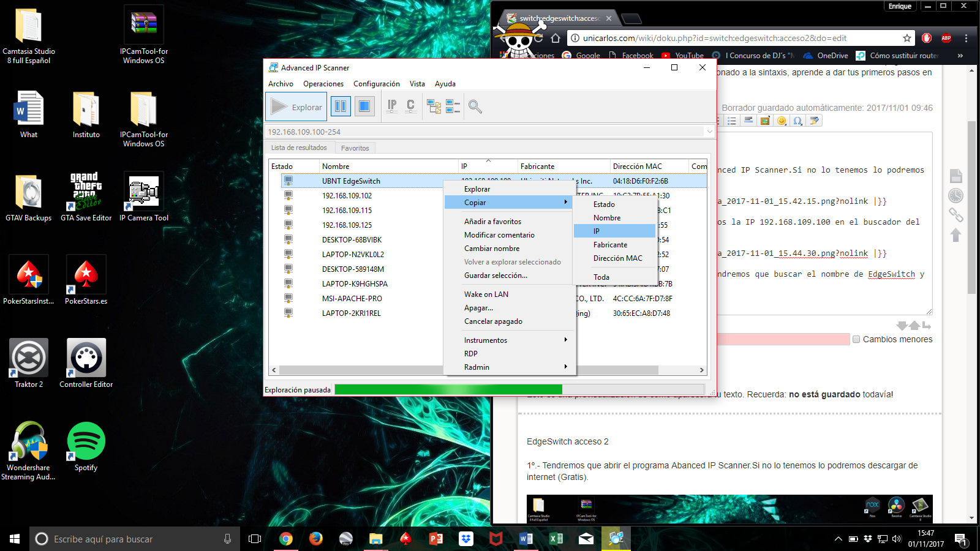Image resolution: width=980 pixels, height=551 pixels.
Task: Click the expand all tree icon
Action: pos(434,107)
